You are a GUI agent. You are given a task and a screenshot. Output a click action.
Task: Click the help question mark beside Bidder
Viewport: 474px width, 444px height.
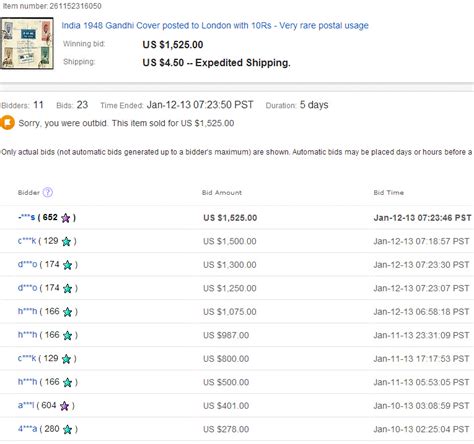click(48, 192)
